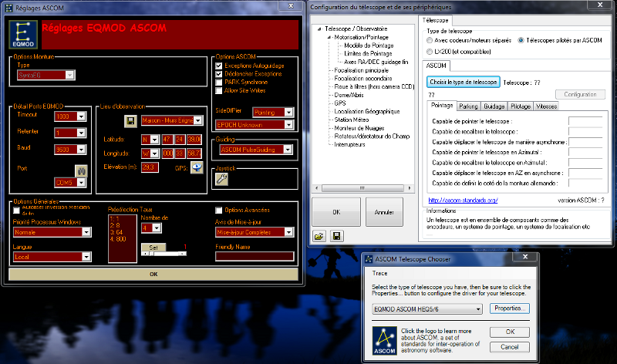Click the save disk icon below OK
The height and width of the screenshot is (364, 617).
[336, 236]
